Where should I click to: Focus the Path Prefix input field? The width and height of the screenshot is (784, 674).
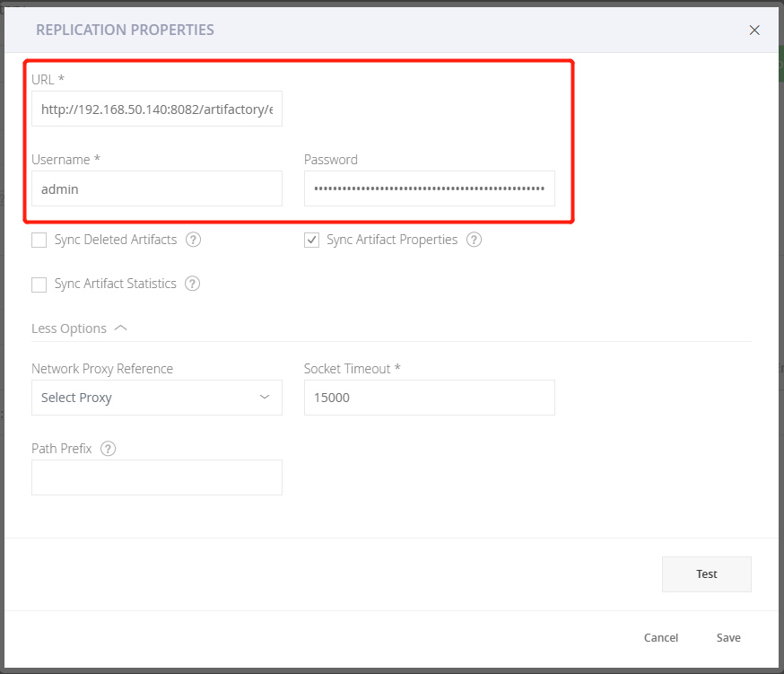coord(157,477)
